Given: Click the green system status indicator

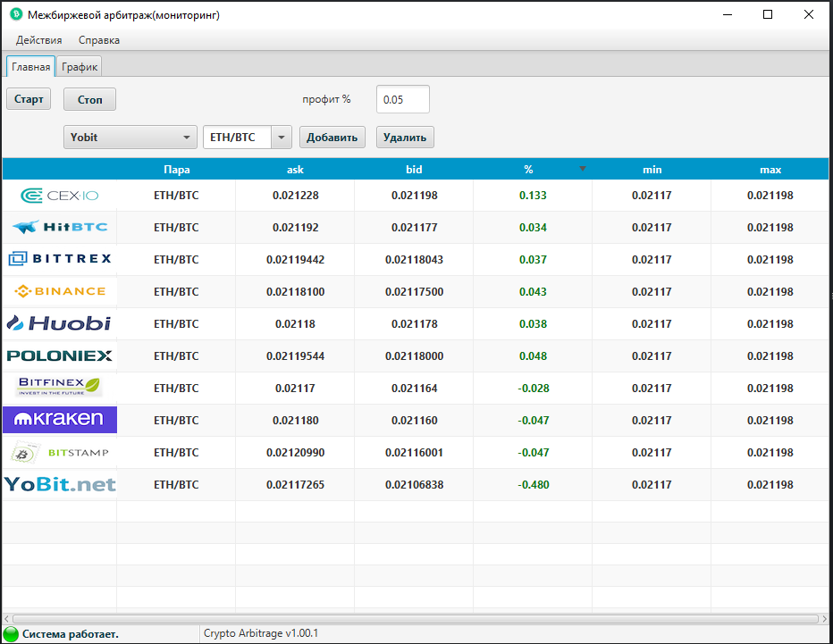Looking at the screenshot, I should 11,634.
